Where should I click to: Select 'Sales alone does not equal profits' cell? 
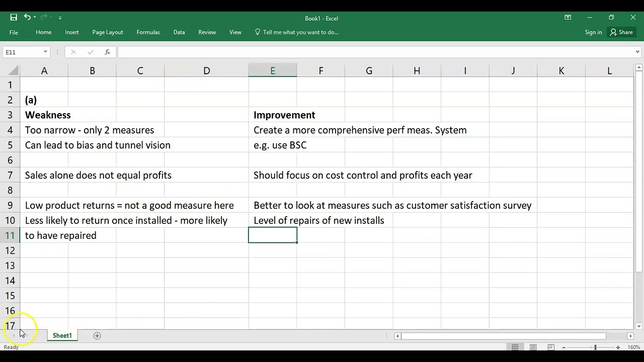(x=44, y=175)
